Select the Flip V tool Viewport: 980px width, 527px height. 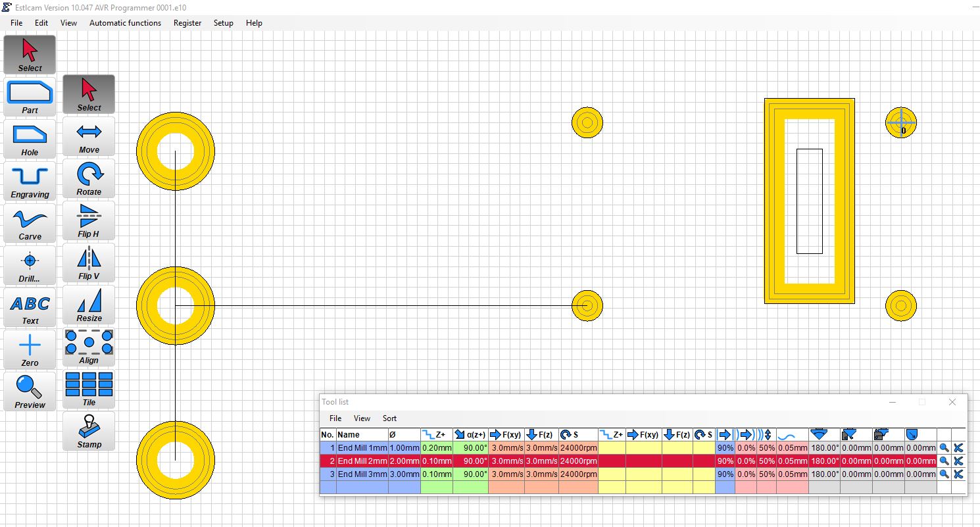(x=89, y=263)
